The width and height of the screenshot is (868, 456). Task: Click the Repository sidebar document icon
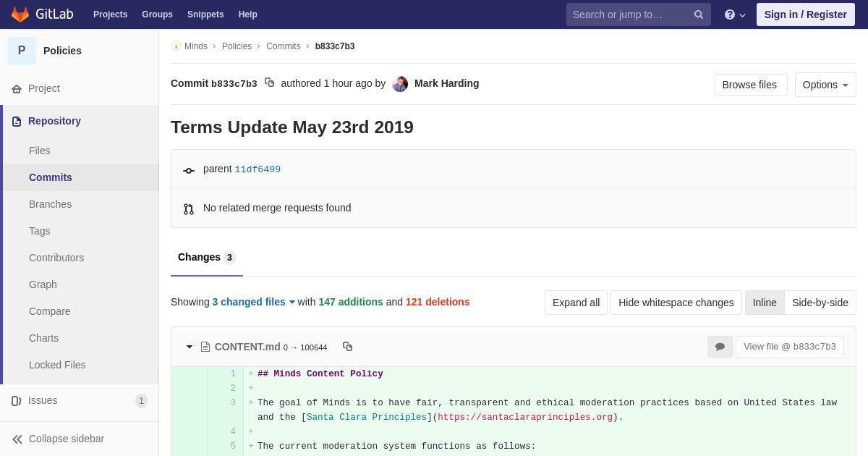(17, 122)
